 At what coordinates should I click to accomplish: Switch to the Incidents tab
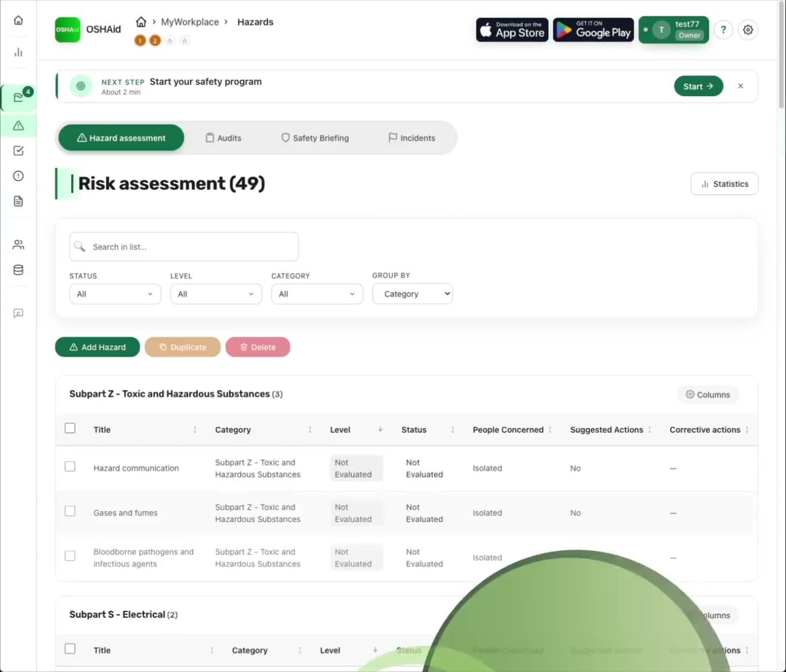pos(412,138)
